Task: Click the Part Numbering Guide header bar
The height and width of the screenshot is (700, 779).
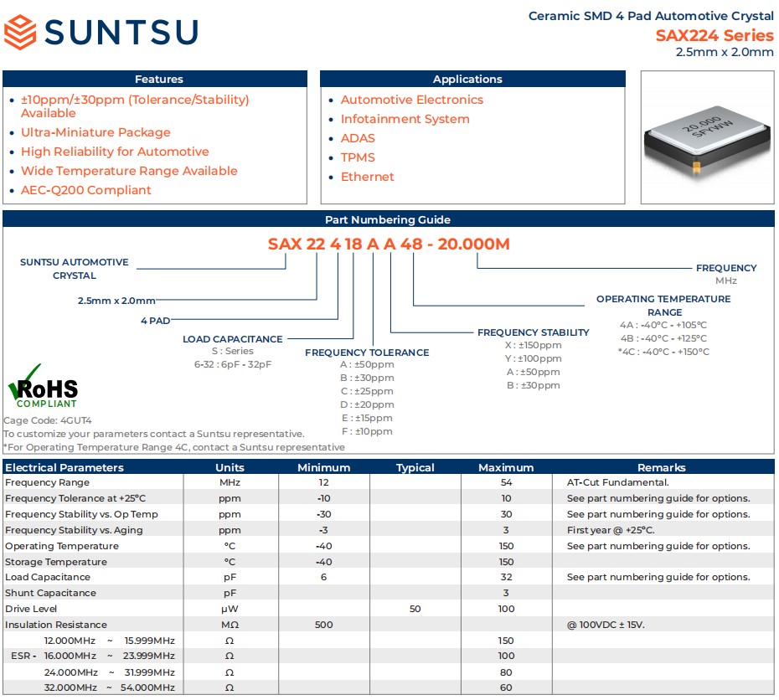Action: (x=389, y=219)
